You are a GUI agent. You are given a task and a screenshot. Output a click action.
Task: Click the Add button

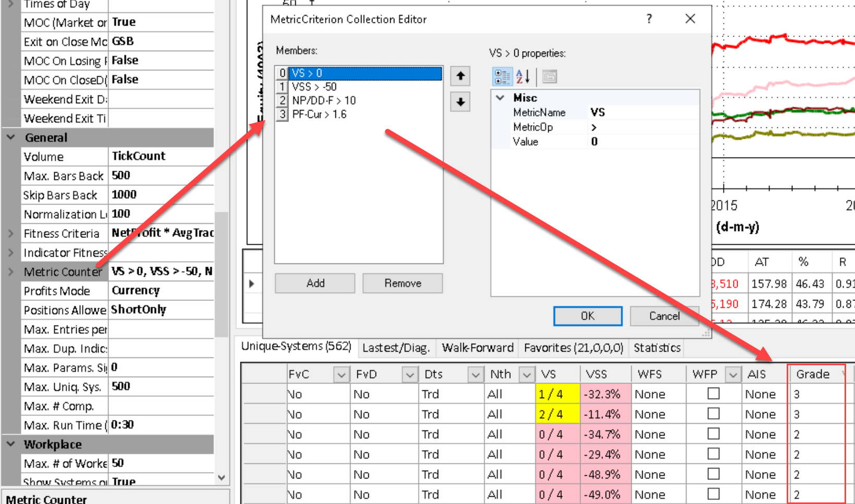click(x=315, y=283)
